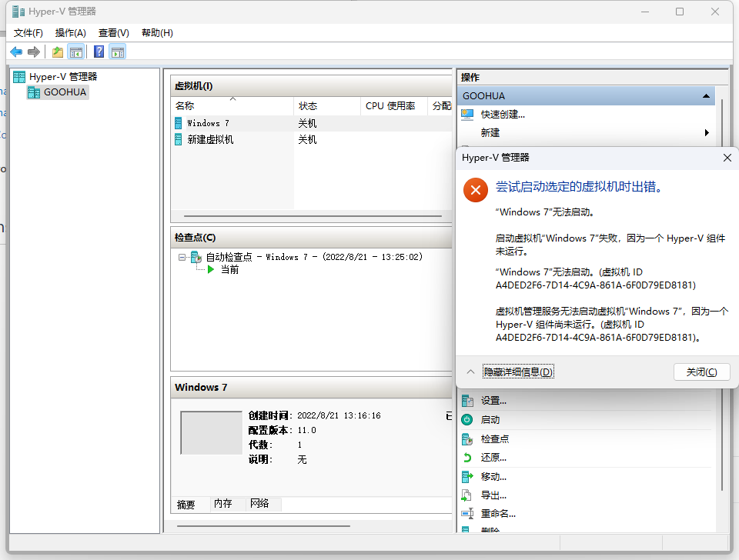Maximize the Hyper-V 管理器 window
Screen dimensions: 739x560
(x=680, y=12)
